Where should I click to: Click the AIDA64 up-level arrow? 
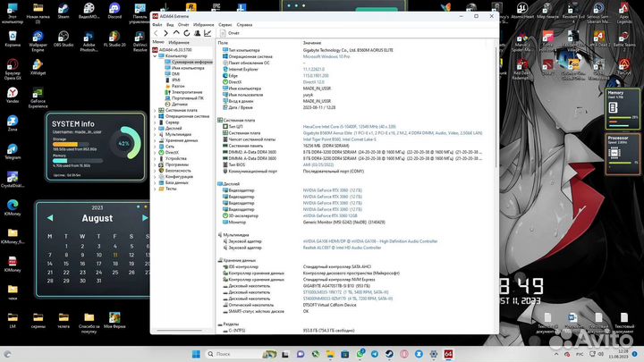click(x=176, y=33)
